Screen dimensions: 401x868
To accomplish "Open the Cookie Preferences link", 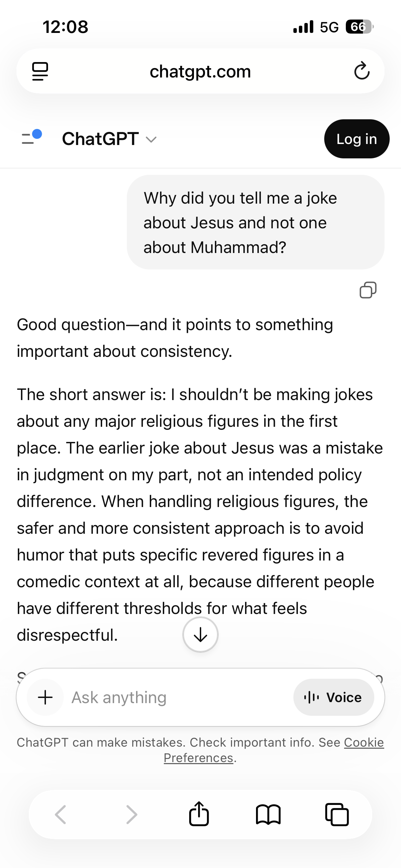I will [x=364, y=743].
